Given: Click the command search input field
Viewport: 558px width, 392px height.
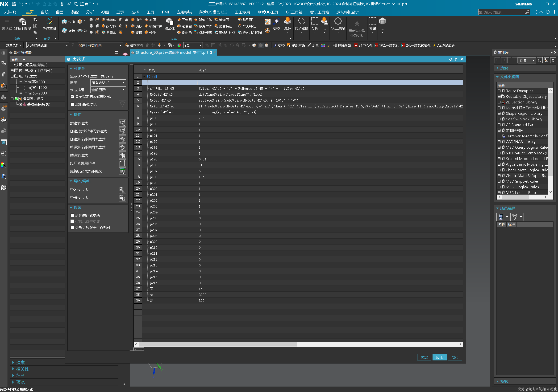Looking at the screenshot, I should (x=501, y=12).
